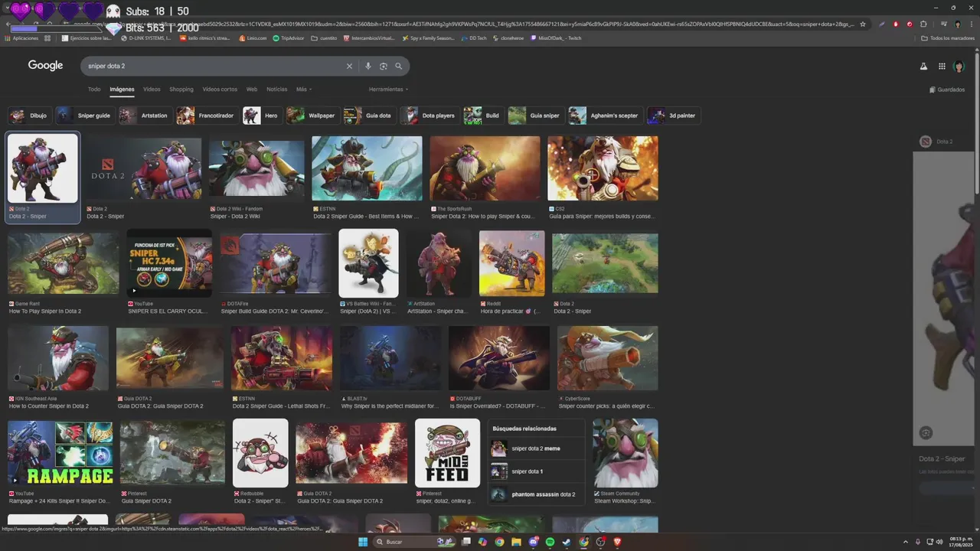Open the Web results tab
Viewport: 980px width, 551px height.
251,90
